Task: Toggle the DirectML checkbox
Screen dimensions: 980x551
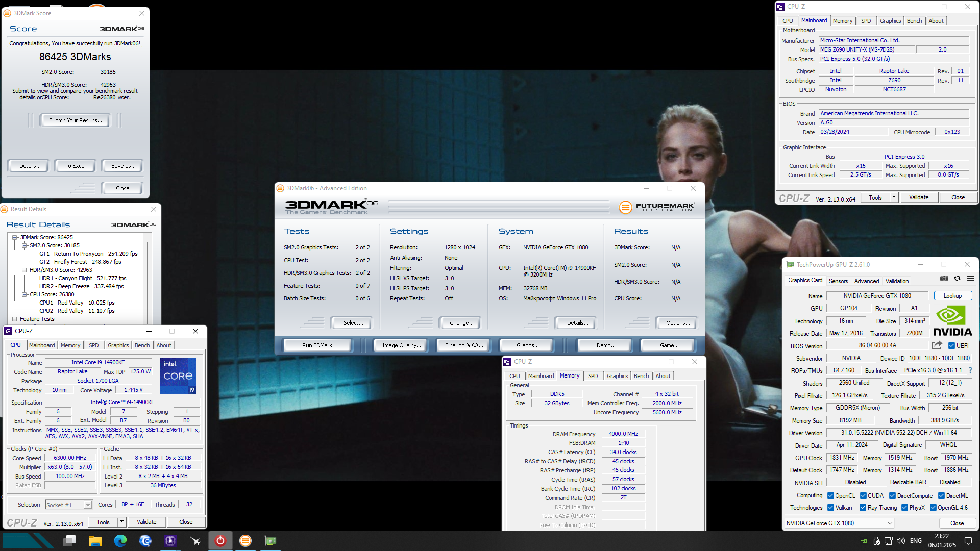Action: [x=941, y=496]
